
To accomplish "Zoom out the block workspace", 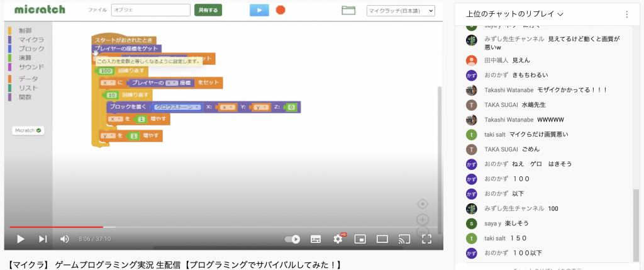I will pyautogui.click(x=423, y=232).
